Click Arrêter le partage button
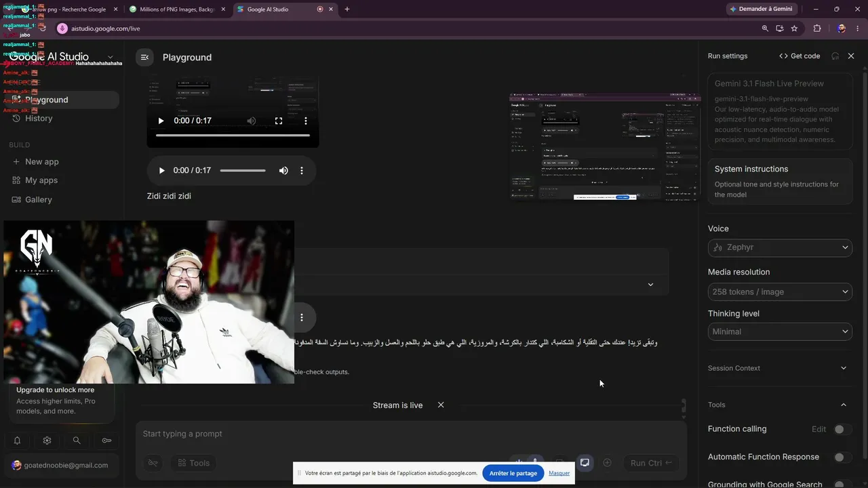Viewport: 868px width, 488px height. [513, 473]
